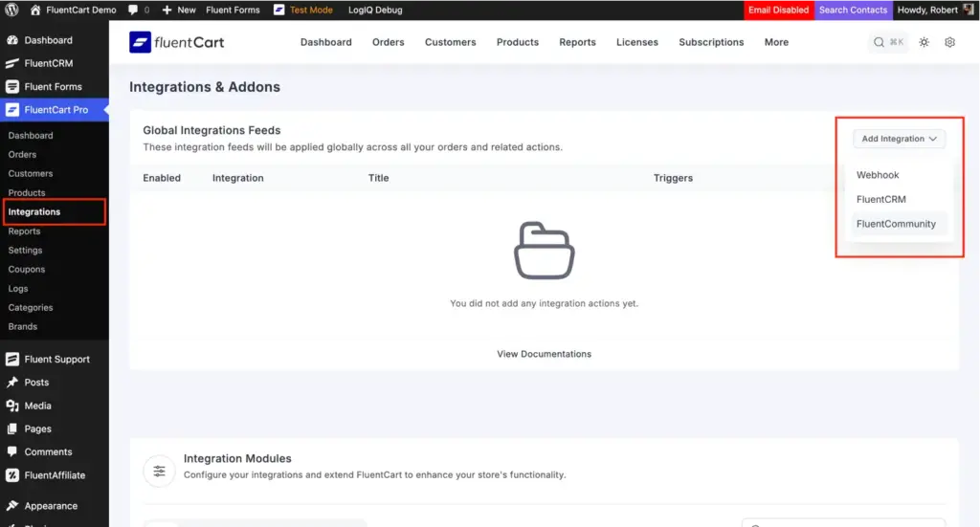This screenshot has height=527, width=980.
Task: Go to the Products tab in header
Action: (518, 42)
